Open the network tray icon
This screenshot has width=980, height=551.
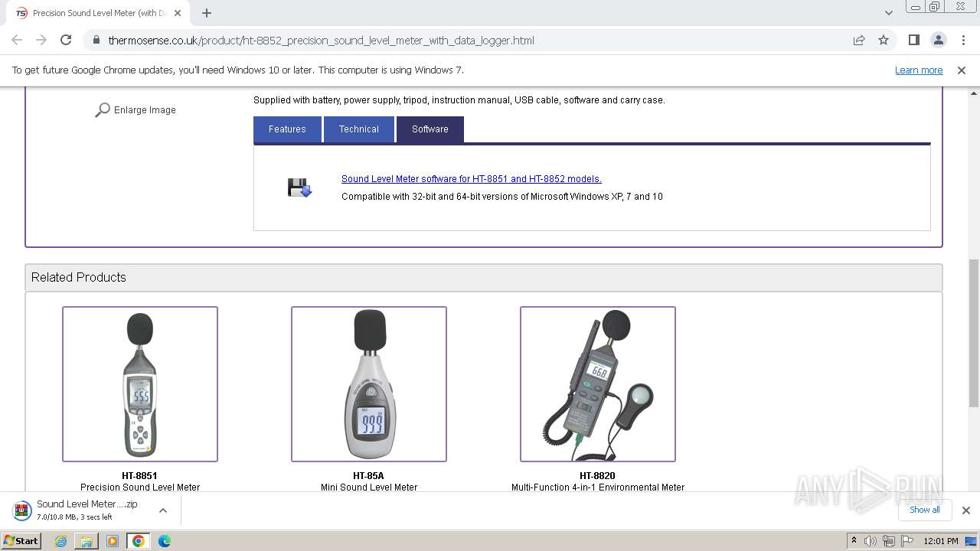pyautogui.click(x=888, y=540)
